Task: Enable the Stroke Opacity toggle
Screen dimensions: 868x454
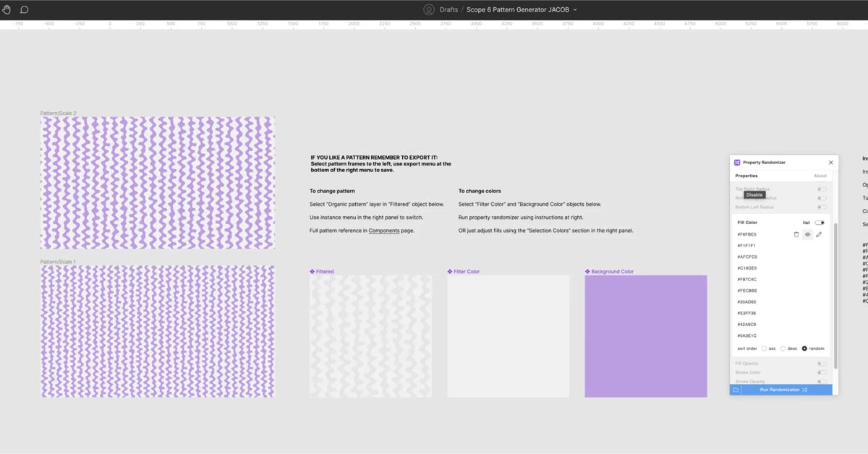Action: [822, 381]
